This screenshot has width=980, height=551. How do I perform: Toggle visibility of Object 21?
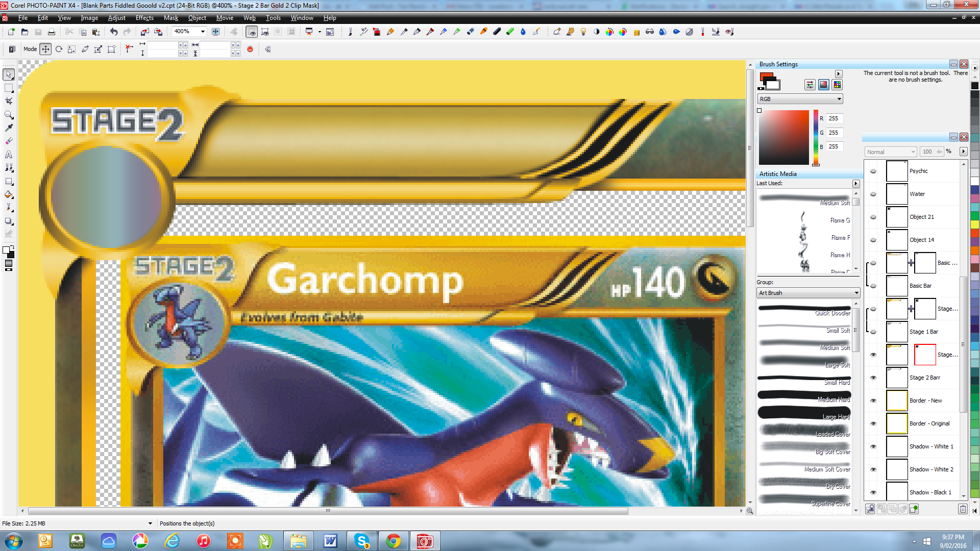[x=873, y=217]
